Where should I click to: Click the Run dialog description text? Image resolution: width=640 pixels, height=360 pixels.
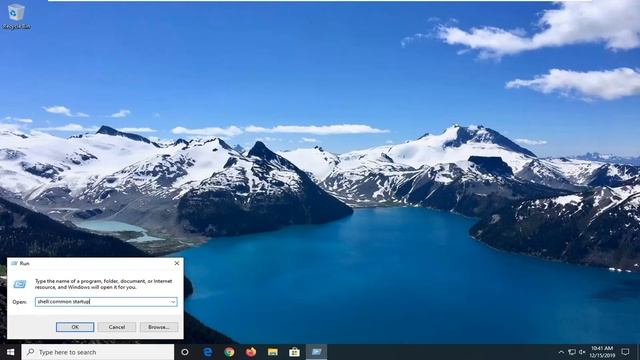point(104,284)
